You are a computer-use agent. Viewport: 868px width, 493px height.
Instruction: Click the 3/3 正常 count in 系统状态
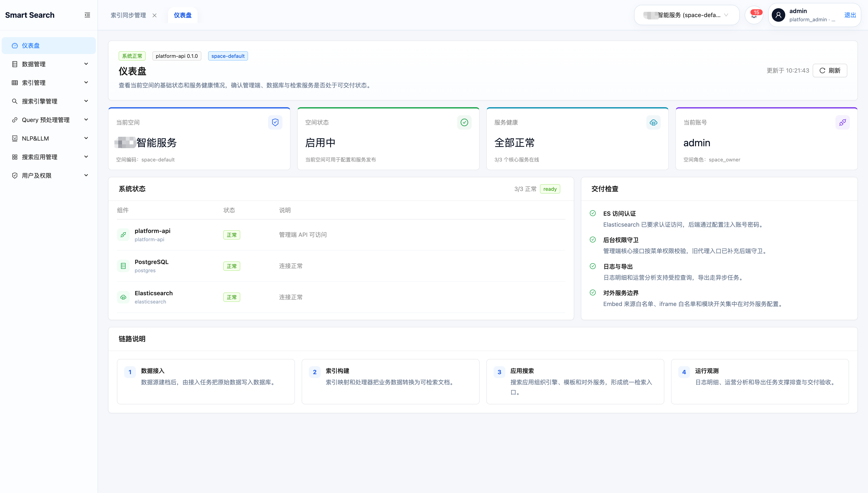[x=525, y=189]
